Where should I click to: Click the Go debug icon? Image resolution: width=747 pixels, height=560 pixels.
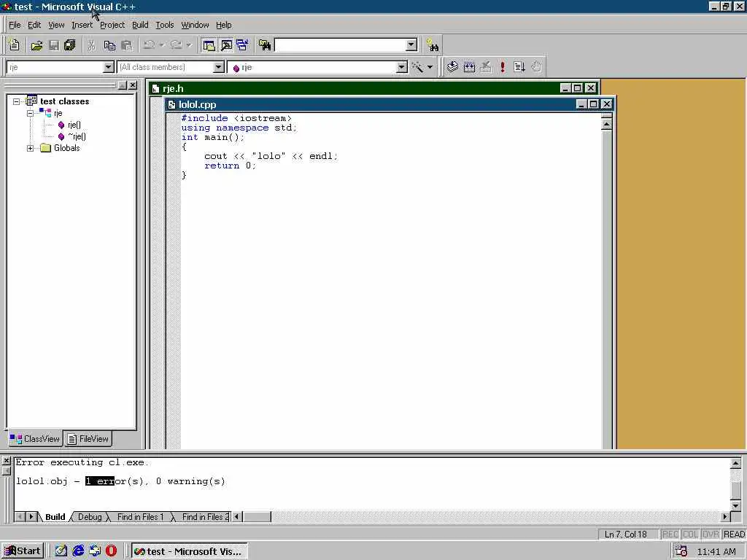point(519,66)
